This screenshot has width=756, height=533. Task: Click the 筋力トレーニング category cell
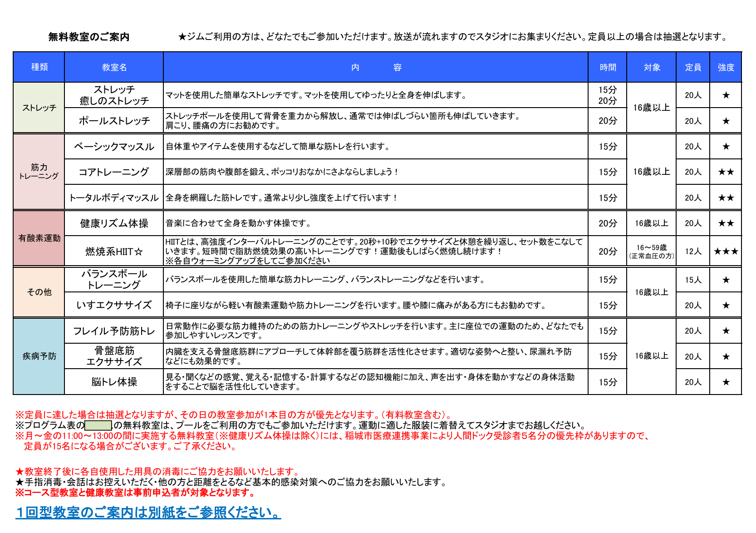[39, 172]
